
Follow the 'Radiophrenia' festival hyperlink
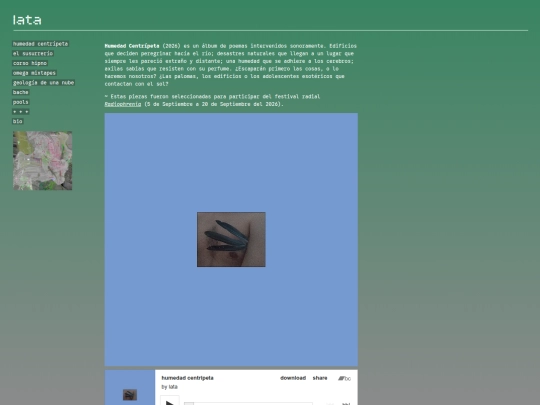123,104
